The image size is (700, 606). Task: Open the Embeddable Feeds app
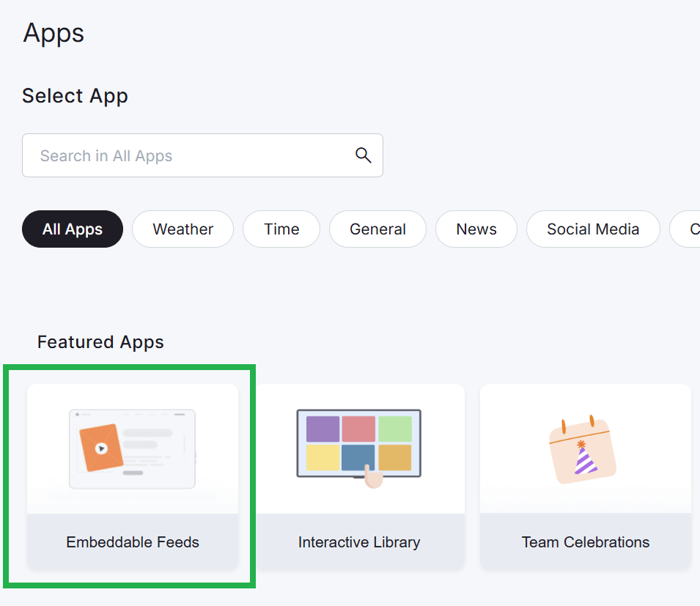[x=132, y=476]
